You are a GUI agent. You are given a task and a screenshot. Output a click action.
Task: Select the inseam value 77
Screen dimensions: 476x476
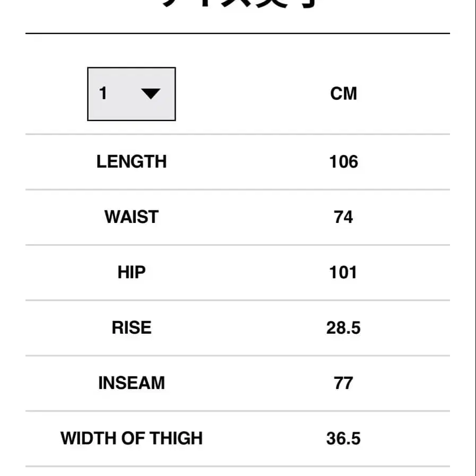343,383
